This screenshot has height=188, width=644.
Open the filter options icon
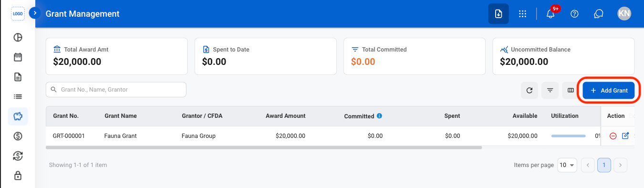550,90
